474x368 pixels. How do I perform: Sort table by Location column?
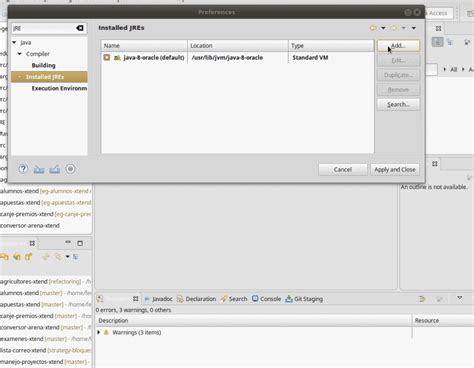pyautogui.click(x=238, y=46)
